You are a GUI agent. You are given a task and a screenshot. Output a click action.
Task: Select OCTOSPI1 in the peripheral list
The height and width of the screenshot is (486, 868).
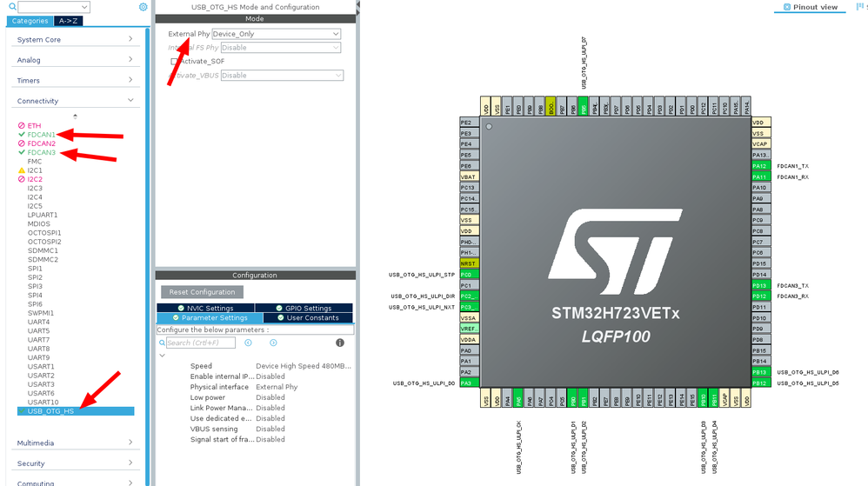(44, 233)
